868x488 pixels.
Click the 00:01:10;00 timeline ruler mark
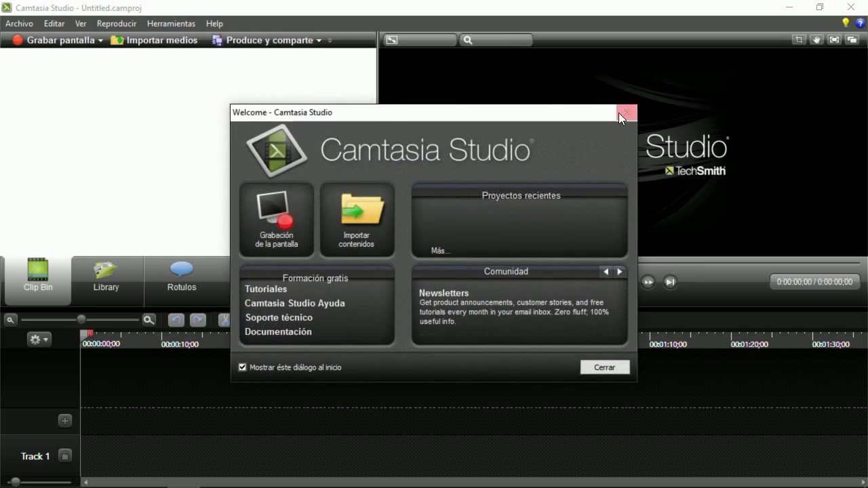pyautogui.click(x=668, y=344)
